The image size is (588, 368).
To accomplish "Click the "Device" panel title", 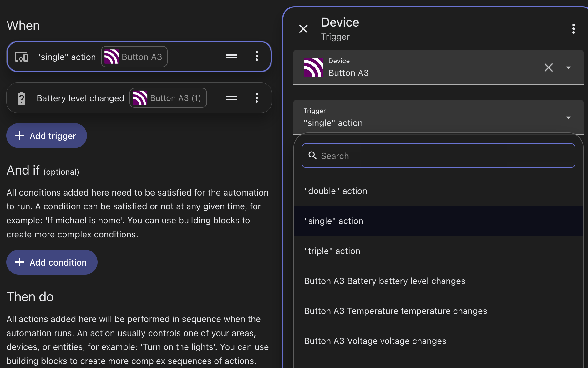I will 340,22.
